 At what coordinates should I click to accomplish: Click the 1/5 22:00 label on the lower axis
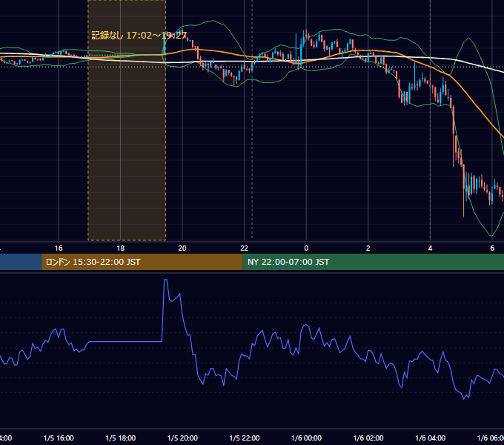coord(245,438)
